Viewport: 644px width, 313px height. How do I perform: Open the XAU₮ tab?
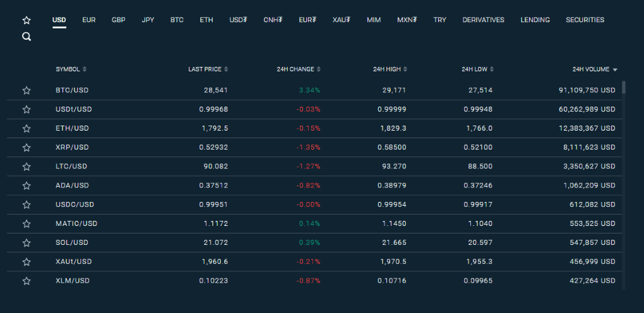(x=342, y=20)
